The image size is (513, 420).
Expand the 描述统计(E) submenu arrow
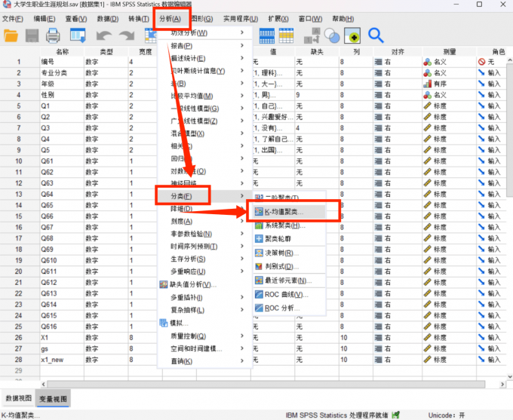point(242,58)
